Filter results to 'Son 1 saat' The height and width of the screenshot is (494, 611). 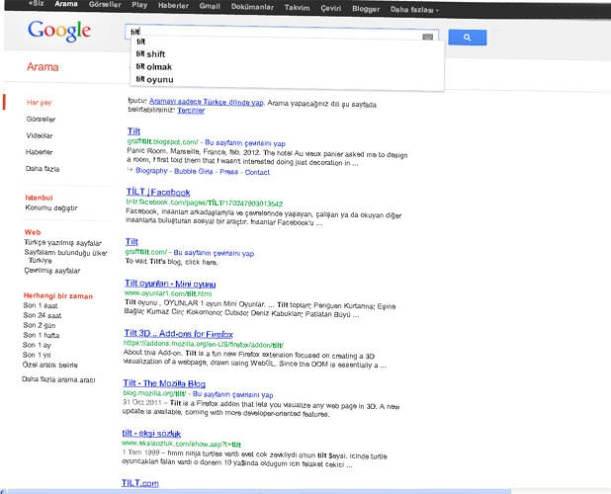(41, 305)
